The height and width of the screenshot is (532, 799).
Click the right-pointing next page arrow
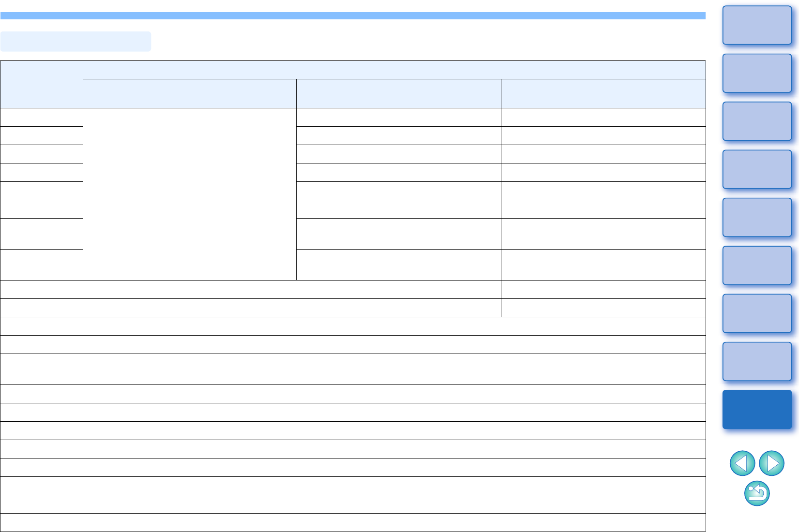772,463
